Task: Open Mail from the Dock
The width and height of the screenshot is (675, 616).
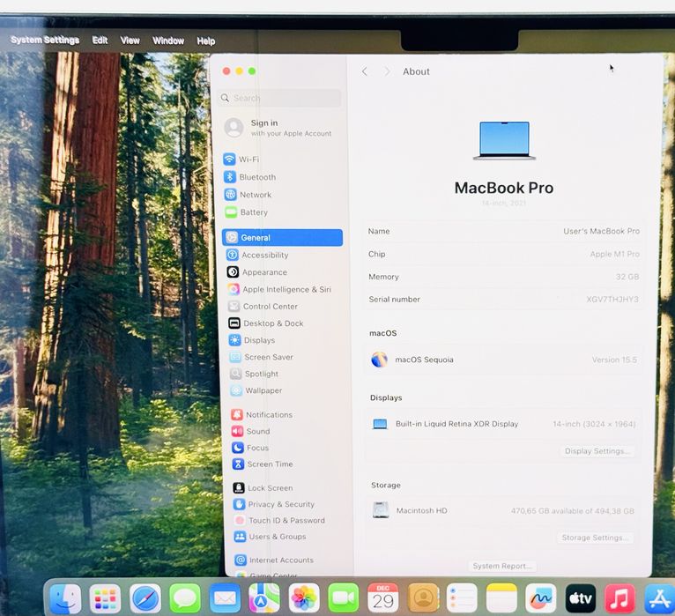Action: 225,598
